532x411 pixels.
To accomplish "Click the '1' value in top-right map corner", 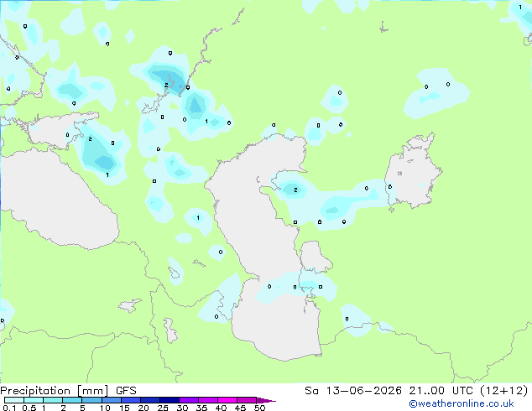I will (520, 7).
